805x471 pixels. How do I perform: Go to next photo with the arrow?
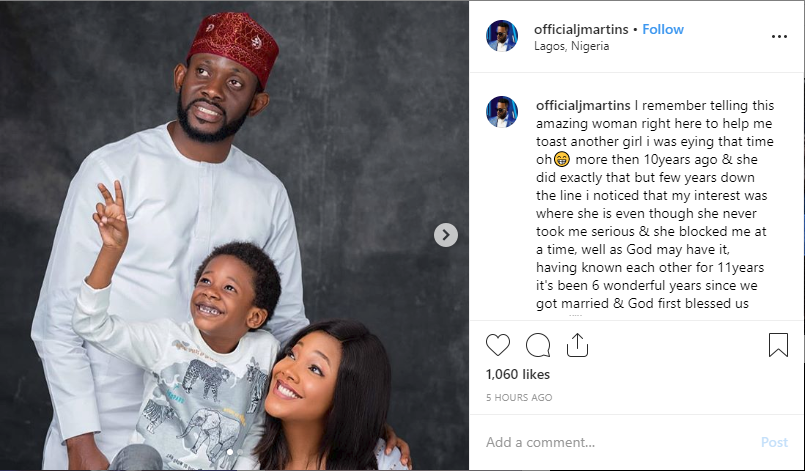point(446,235)
